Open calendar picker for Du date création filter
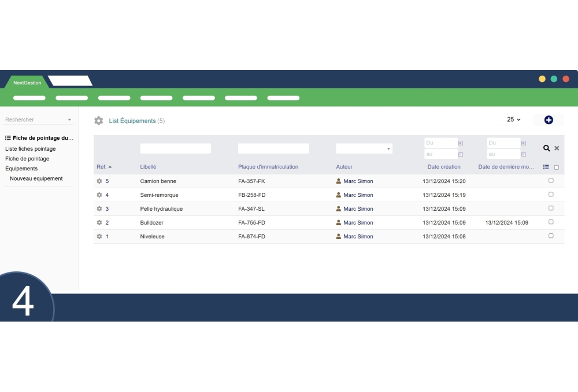This screenshot has height=392, width=578. [x=461, y=142]
